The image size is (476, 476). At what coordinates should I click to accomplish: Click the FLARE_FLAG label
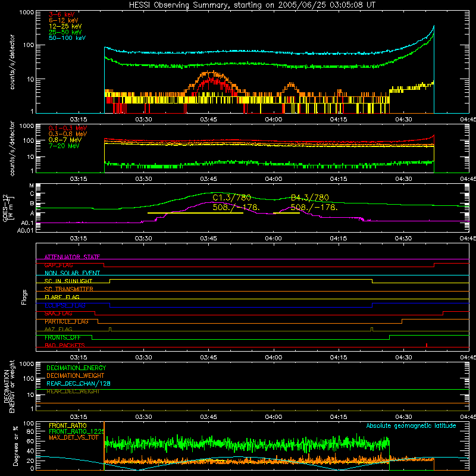[62, 297]
